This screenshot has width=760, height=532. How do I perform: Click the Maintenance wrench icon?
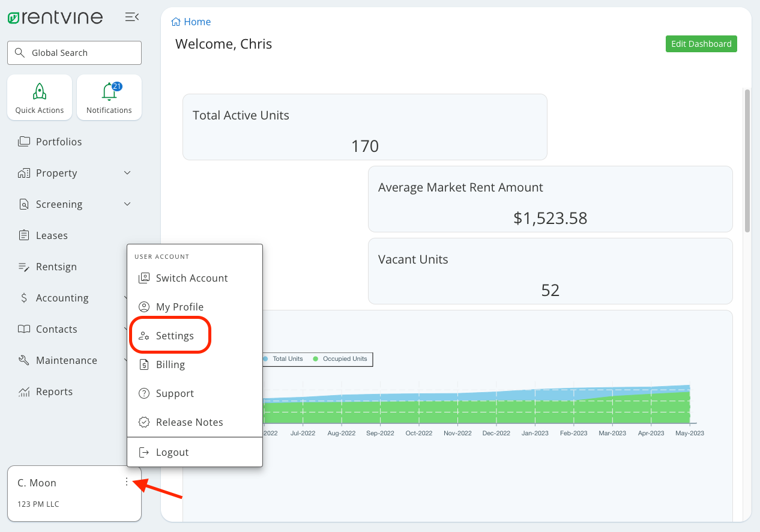23,360
